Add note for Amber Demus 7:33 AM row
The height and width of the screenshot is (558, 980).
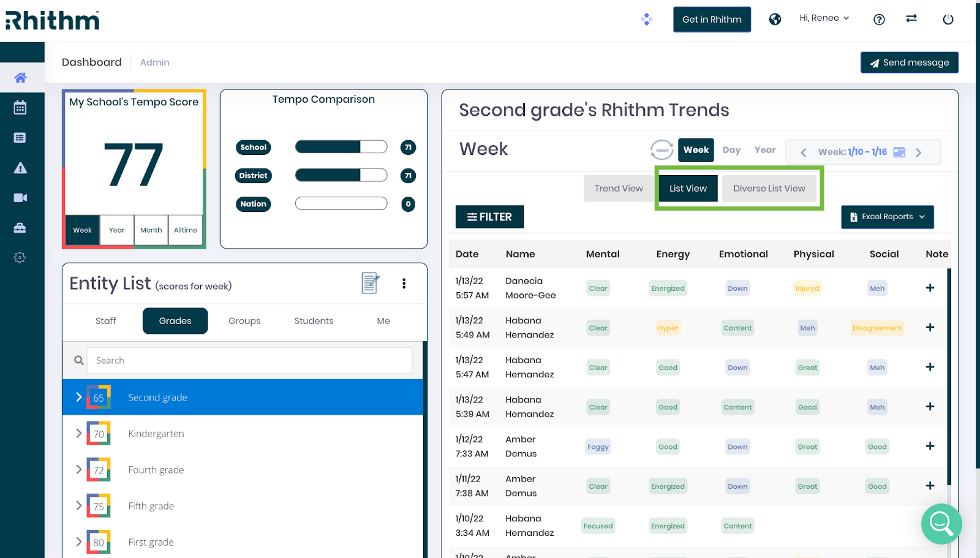pyautogui.click(x=930, y=446)
